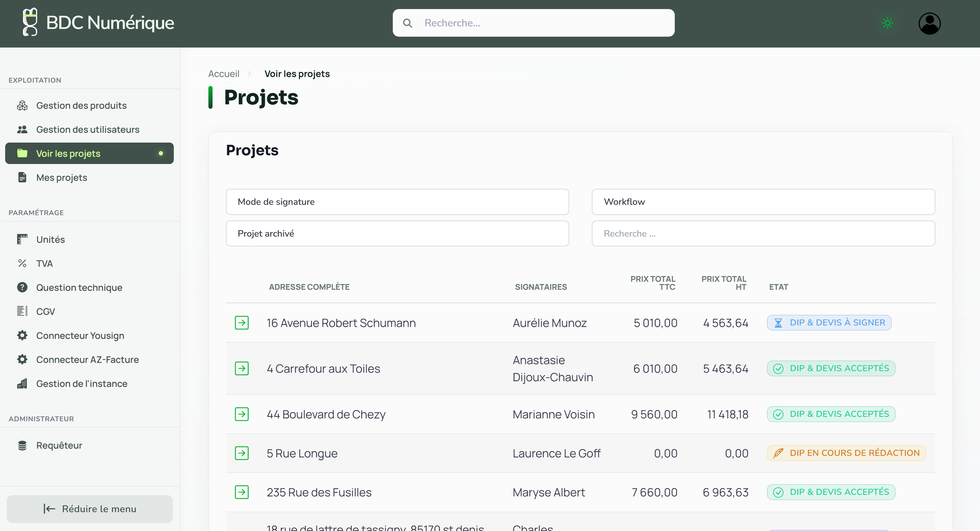The height and width of the screenshot is (531, 980).
Task: Click the Question technique help icon
Action: [22, 287]
